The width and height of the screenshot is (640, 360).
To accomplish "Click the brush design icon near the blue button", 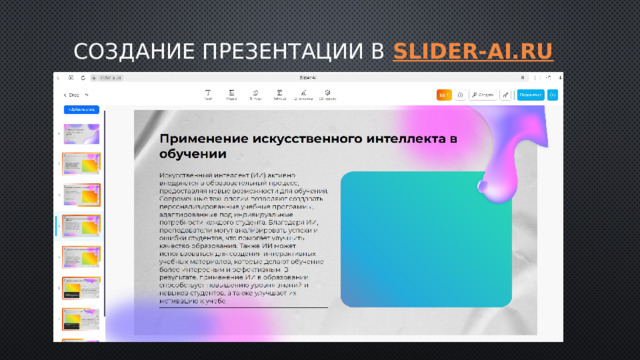I will [x=506, y=95].
